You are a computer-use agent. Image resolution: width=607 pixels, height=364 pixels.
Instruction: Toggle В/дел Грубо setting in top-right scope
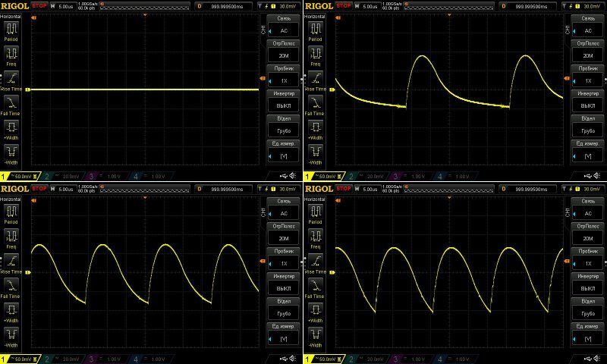pyautogui.click(x=587, y=125)
